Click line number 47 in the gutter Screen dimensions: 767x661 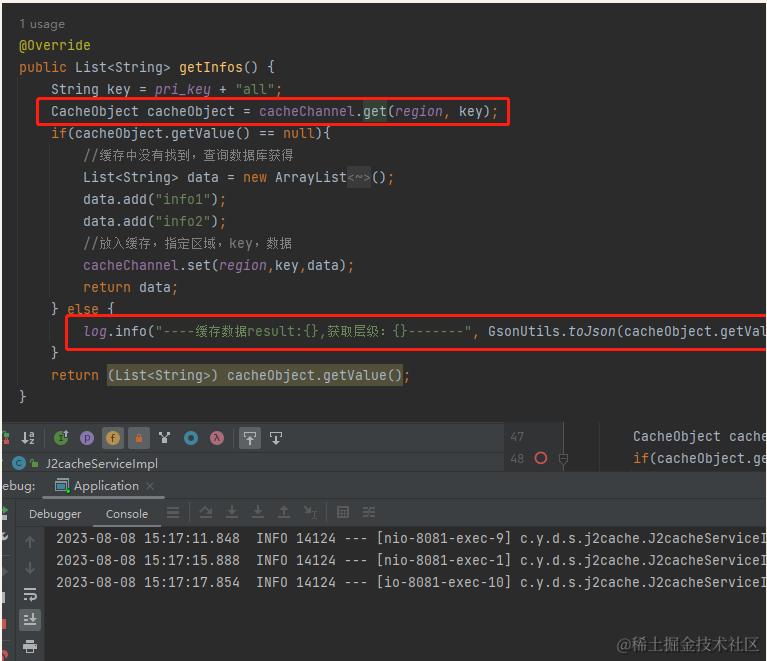[517, 436]
